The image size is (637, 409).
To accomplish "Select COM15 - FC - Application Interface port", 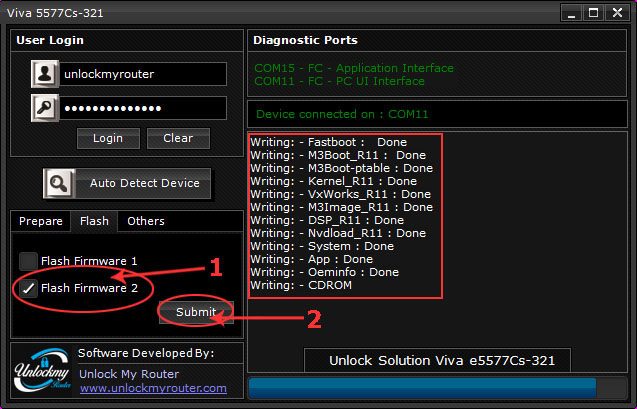I will tap(354, 68).
